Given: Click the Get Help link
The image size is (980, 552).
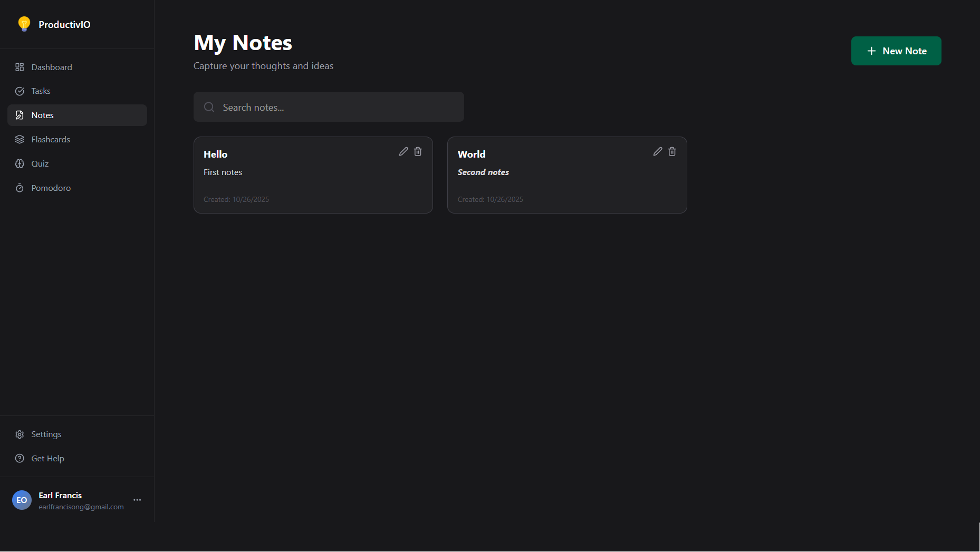Looking at the screenshot, I should tap(47, 458).
